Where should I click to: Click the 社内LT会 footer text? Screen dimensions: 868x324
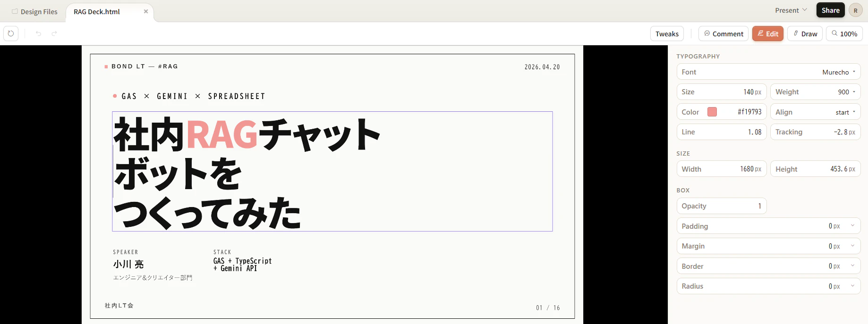(119, 306)
